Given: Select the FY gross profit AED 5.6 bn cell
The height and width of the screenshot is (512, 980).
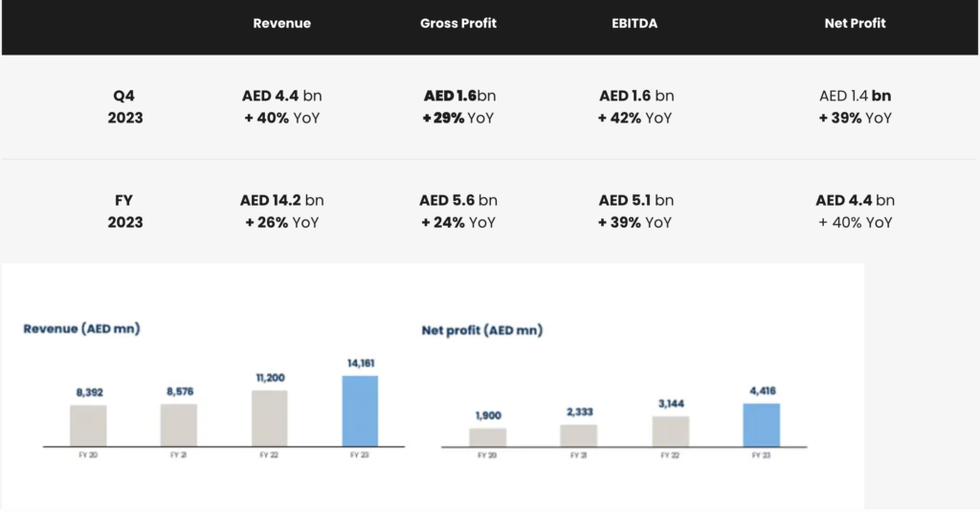Looking at the screenshot, I should [x=458, y=200].
